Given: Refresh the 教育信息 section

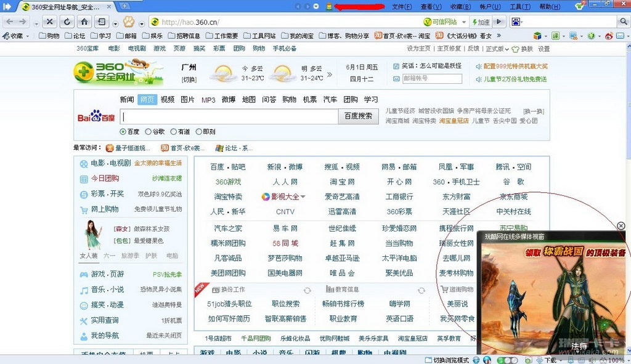Looking at the screenshot, I should tap(421, 290).
